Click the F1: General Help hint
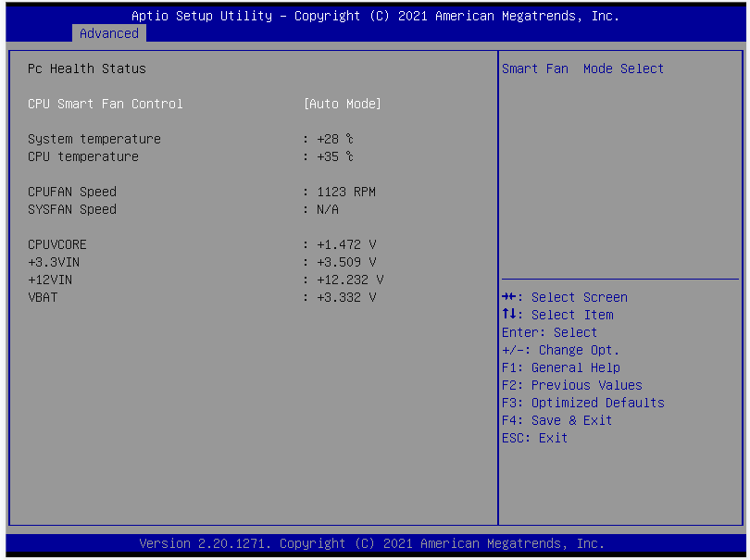Viewport: 750px width, 560px height. coord(561,367)
